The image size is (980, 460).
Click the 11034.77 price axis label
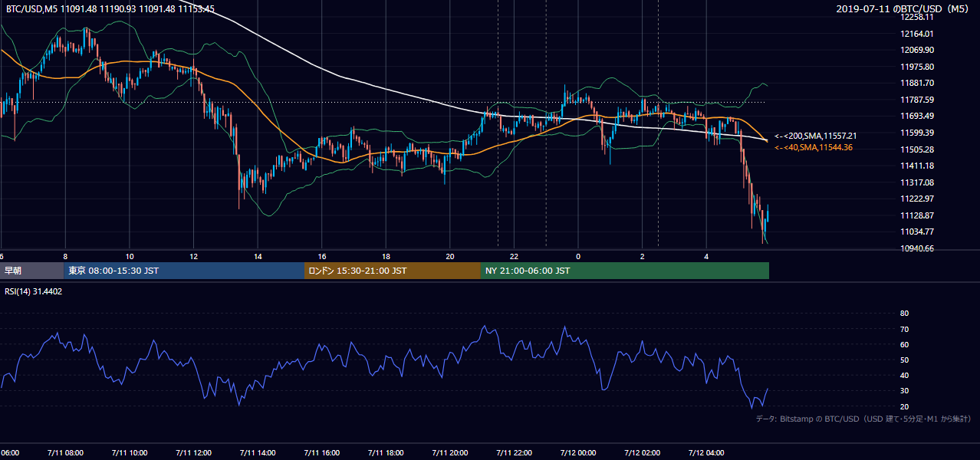[918, 232]
